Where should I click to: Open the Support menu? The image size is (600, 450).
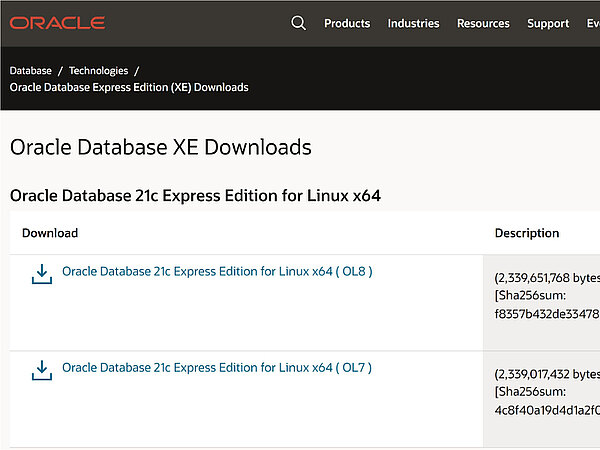coord(548,23)
